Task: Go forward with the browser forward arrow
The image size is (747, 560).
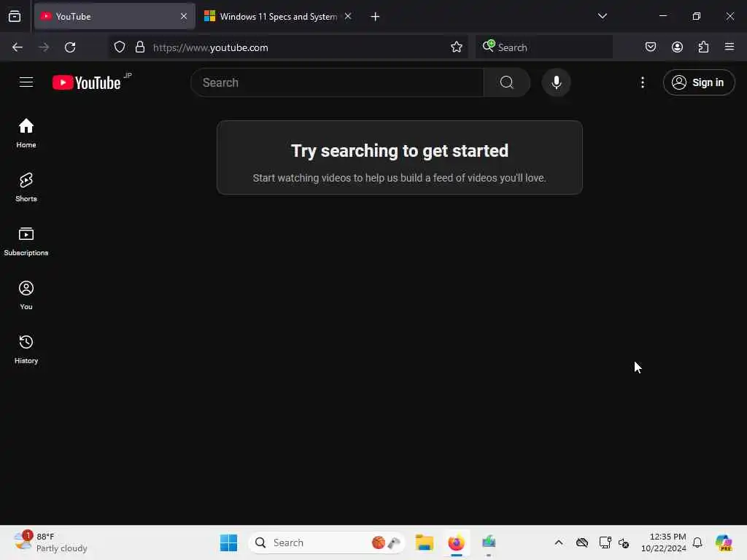Action: coord(44,47)
